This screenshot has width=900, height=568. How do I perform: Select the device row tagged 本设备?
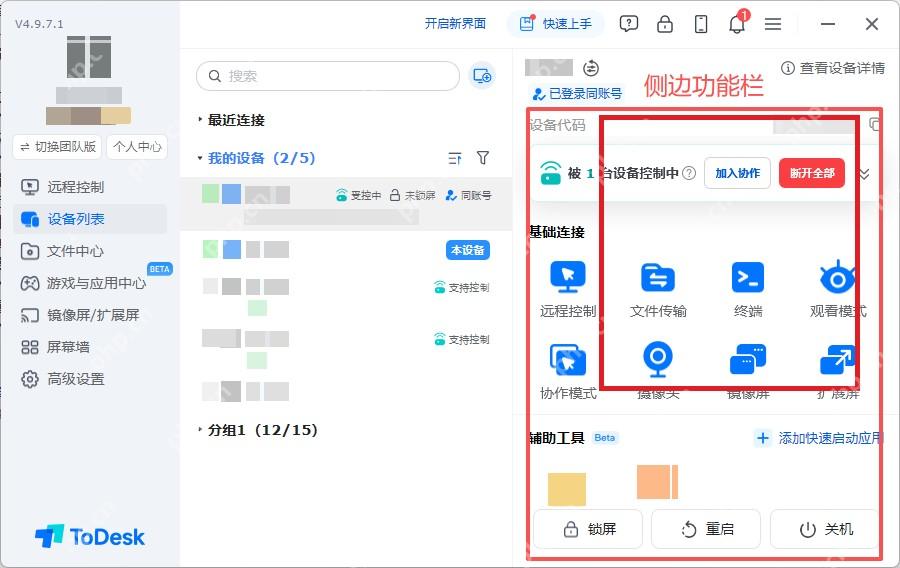(x=346, y=250)
